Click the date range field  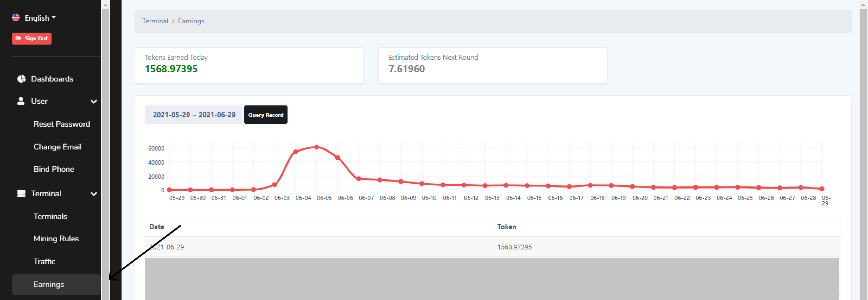[x=194, y=115]
